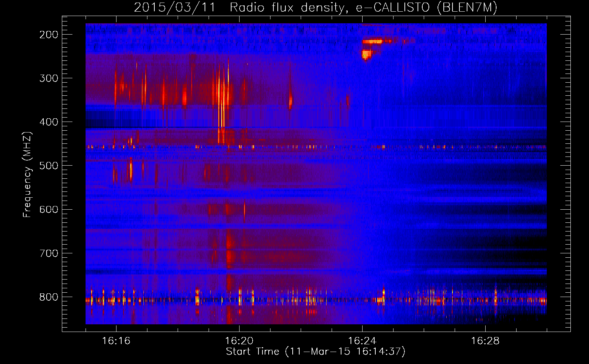Viewport: 589px width, 364px height.
Task: Click the '600' frequency axis label
Action: tap(49, 209)
